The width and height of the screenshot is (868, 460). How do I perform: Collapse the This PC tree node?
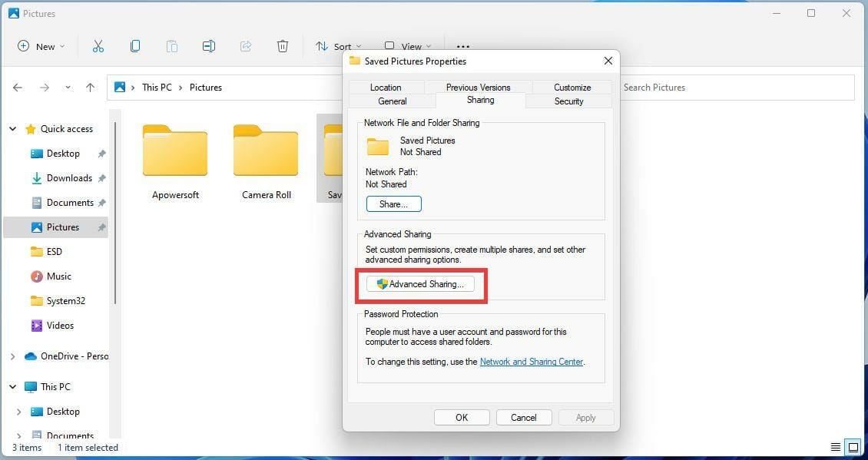(x=13, y=387)
